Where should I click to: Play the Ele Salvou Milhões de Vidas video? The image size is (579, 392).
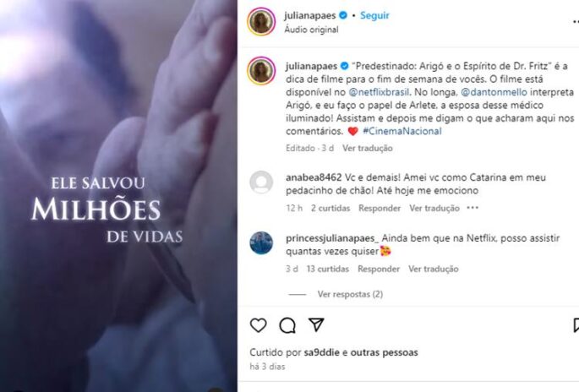[118, 196]
